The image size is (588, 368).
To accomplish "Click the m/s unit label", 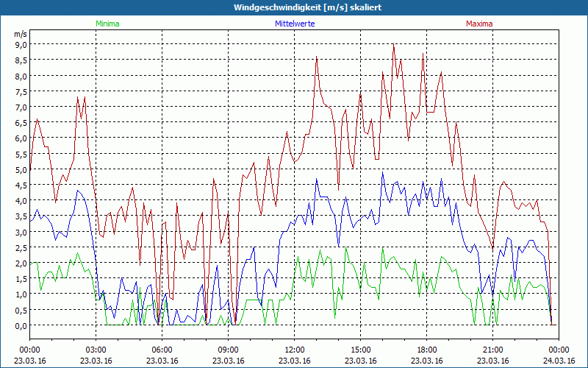I will 20,34.
